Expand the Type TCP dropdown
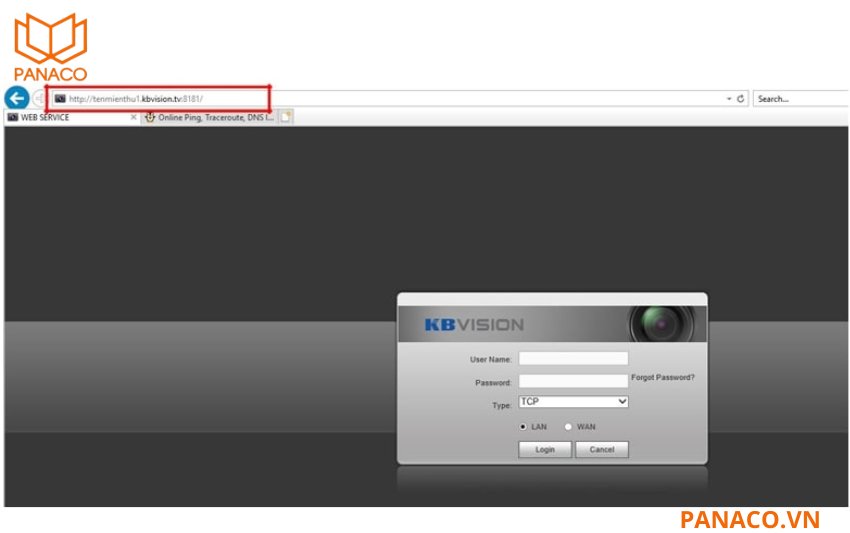850x533 pixels. tap(573, 402)
